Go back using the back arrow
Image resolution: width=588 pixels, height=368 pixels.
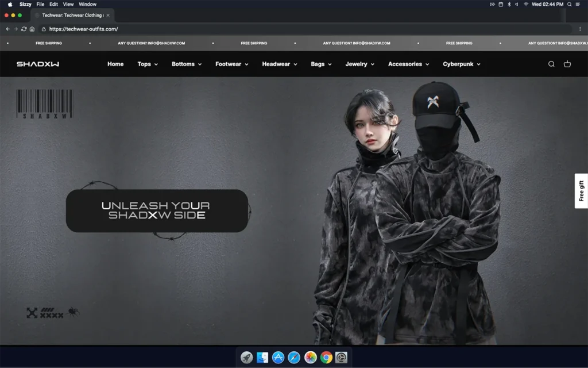[8, 29]
